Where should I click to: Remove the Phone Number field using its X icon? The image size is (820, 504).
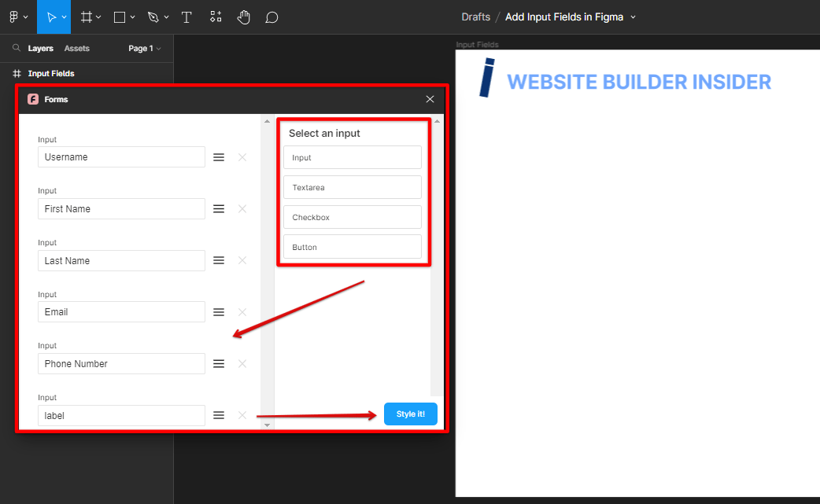(x=242, y=363)
